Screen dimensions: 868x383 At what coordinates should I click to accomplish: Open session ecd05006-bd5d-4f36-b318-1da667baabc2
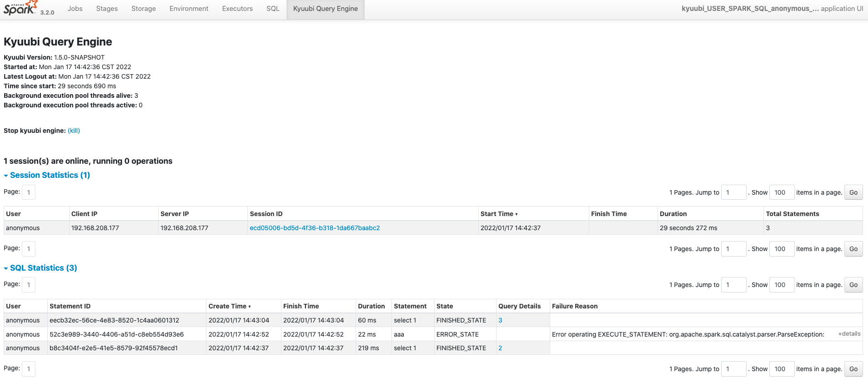tap(315, 228)
